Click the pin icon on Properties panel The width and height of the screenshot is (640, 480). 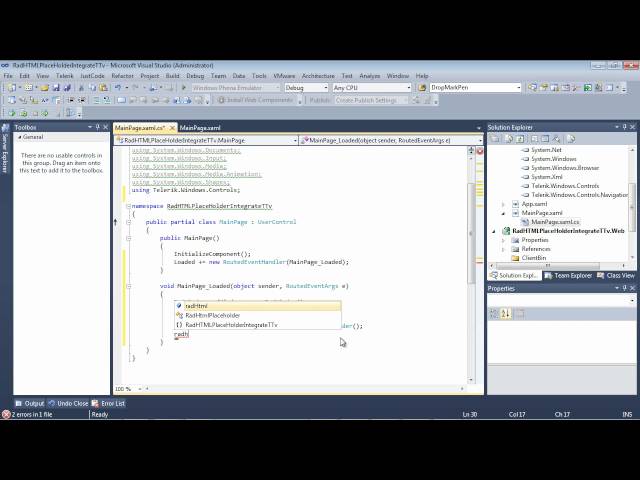[624, 288]
